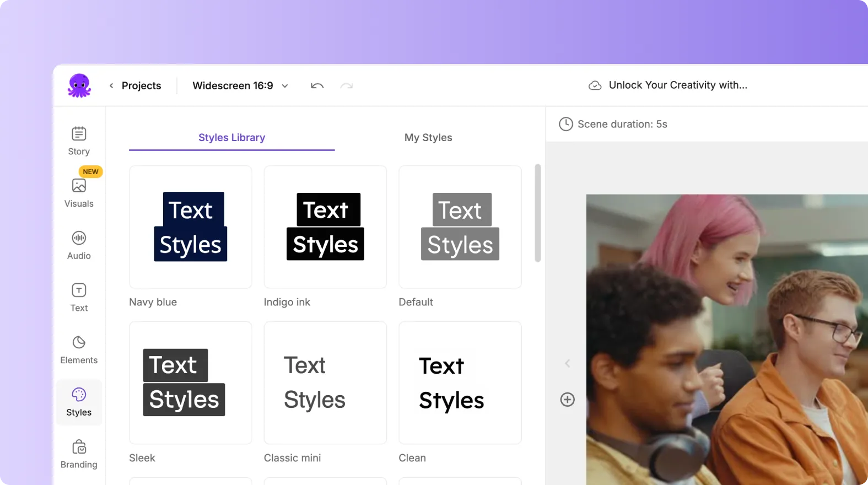868x485 pixels.
Task: Click the project title "Unlock Your Creativity with..."
Action: tap(678, 85)
